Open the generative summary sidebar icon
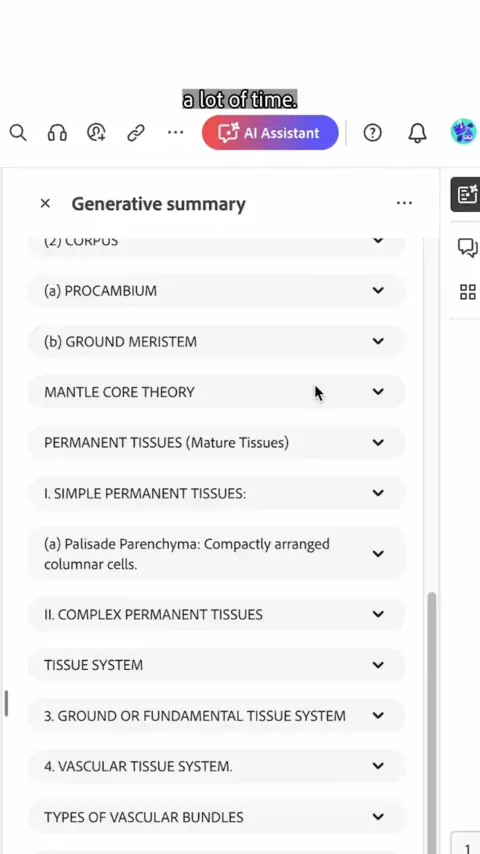Viewport: 480px width, 854px height. tap(467, 194)
